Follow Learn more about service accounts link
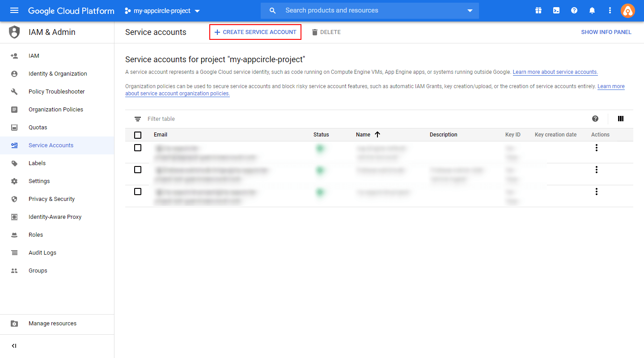644x358 pixels. (x=555, y=72)
